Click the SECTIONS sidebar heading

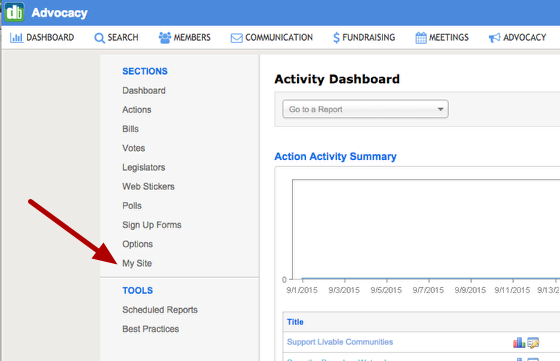pyautogui.click(x=145, y=71)
